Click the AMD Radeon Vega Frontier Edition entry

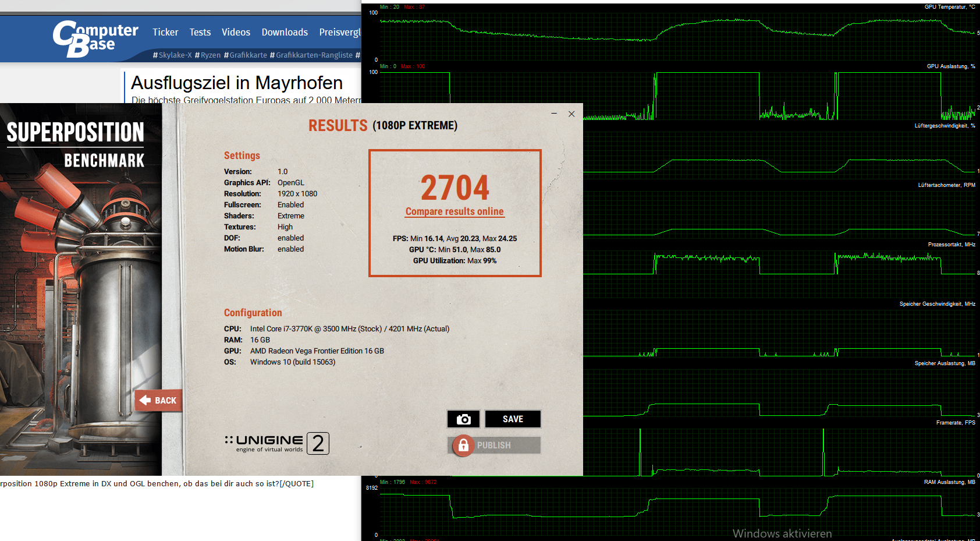tap(317, 351)
